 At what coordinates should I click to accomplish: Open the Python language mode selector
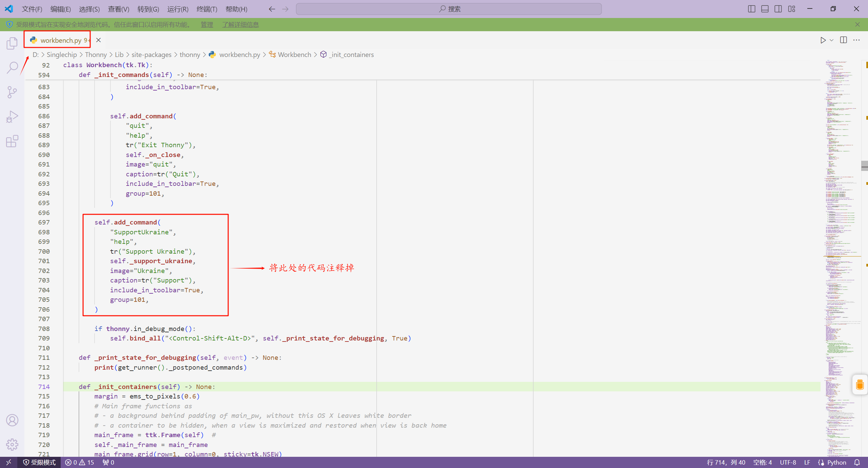tap(836, 462)
